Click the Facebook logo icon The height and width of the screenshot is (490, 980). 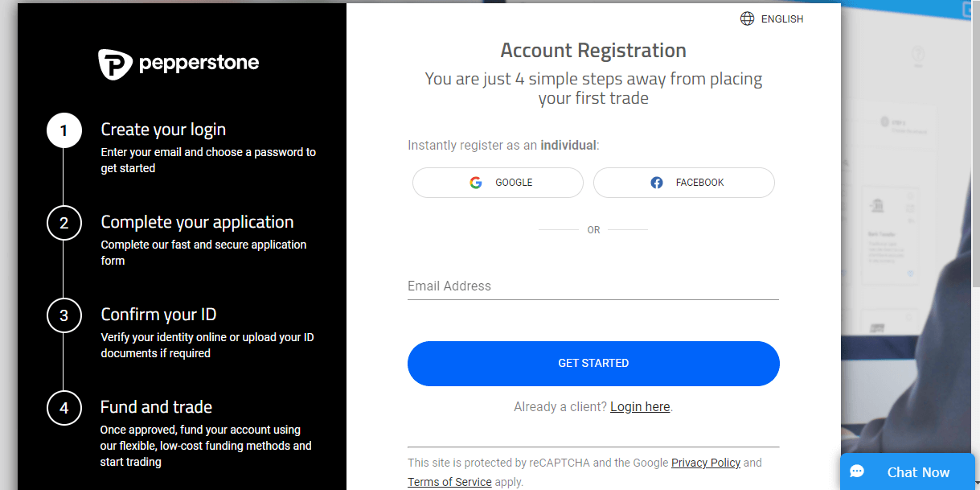click(x=657, y=183)
